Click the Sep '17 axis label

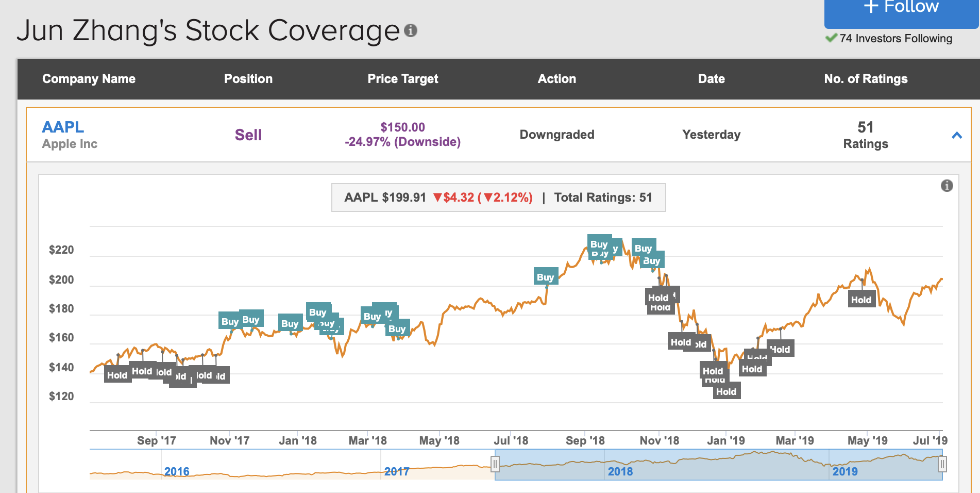(157, 440)
